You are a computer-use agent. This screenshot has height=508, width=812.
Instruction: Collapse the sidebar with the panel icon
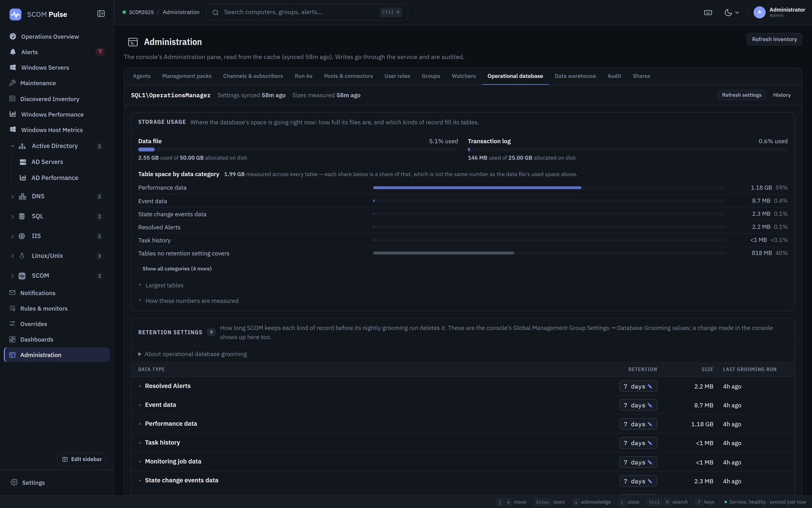(101, 14)
